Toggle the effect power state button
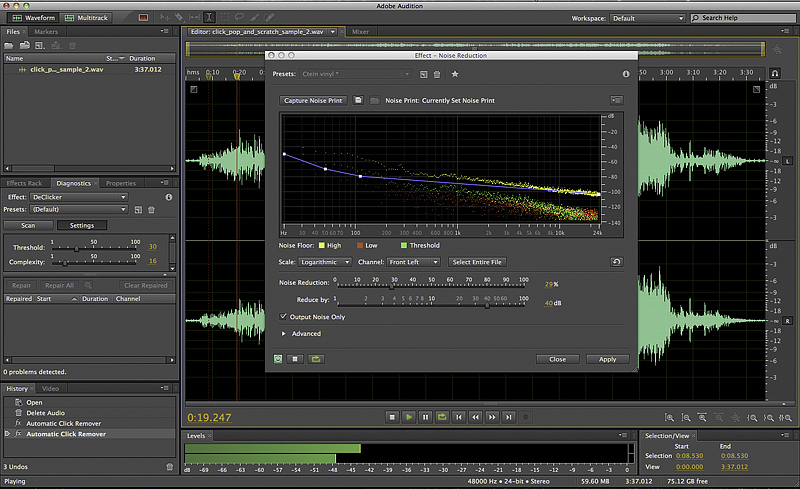Viewport: 800px width, 489px height. (x=279, y=359)
